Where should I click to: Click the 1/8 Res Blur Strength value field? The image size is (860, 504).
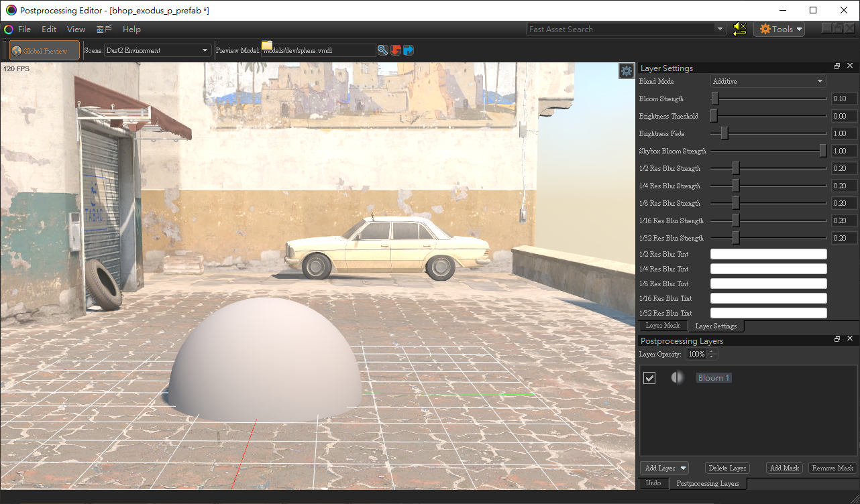tap(844, 203)
